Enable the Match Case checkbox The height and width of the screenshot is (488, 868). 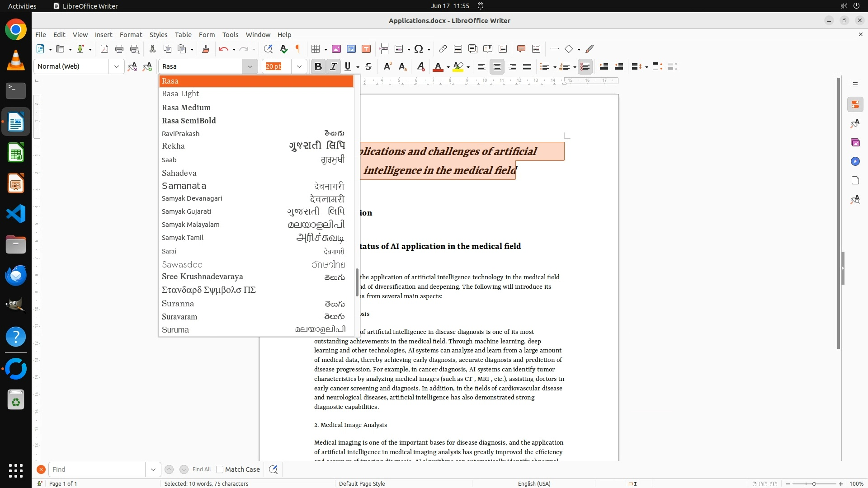(x=220, y=469)
